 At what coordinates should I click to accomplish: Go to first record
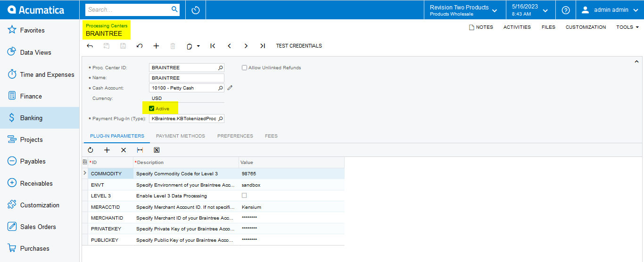213,46
